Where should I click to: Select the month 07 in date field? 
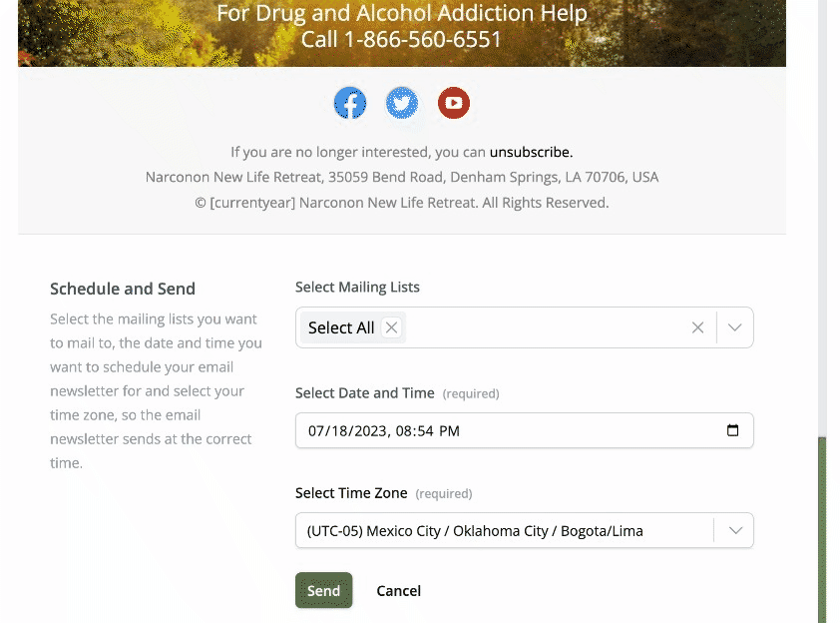coord(317,431)
